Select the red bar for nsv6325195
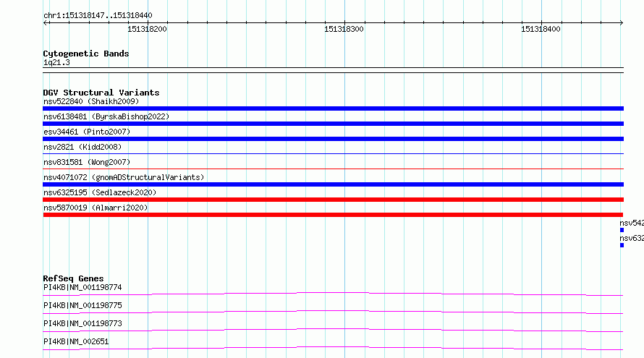 coord(333,200)
